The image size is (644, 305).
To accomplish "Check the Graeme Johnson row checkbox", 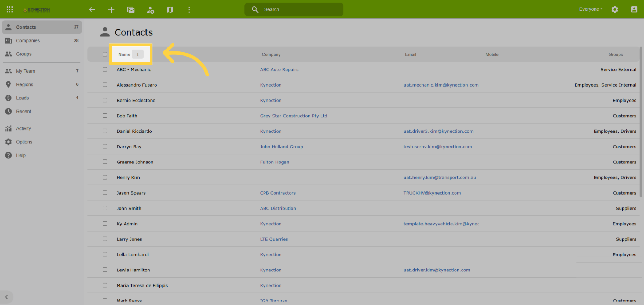I will click(x=105, y=162).
